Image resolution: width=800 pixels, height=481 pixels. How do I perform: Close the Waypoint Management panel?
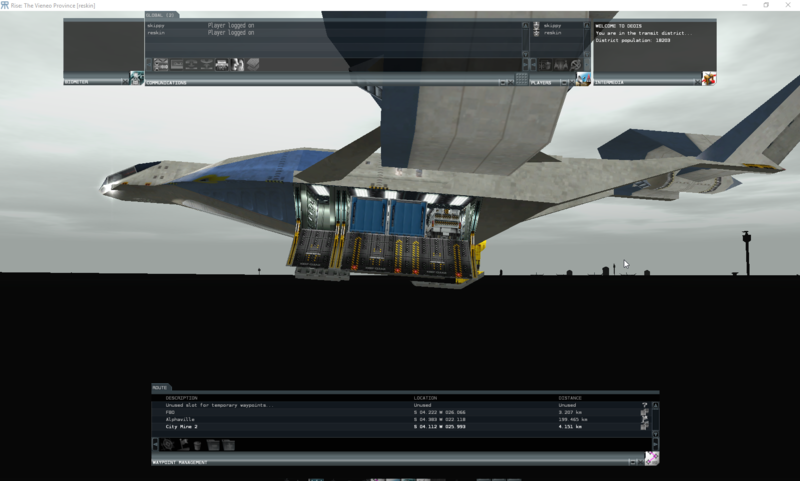click(x=641, y=462)
